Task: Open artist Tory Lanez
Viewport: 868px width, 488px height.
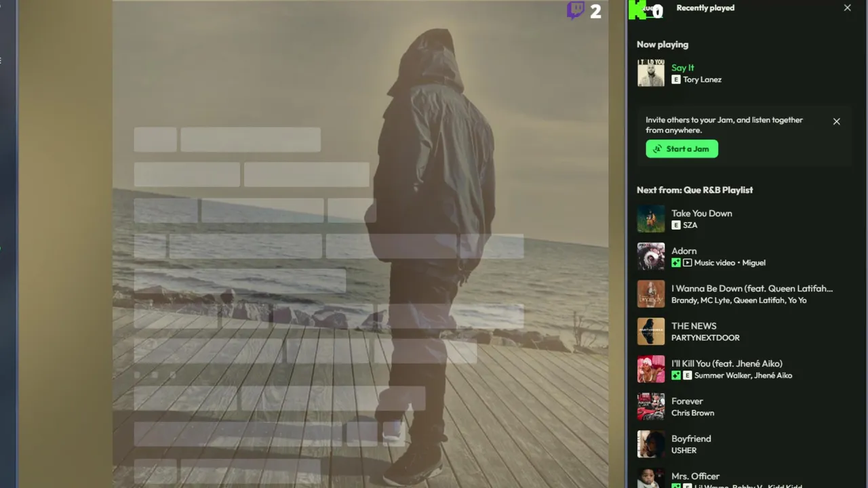Action: [x=702, y=79]
